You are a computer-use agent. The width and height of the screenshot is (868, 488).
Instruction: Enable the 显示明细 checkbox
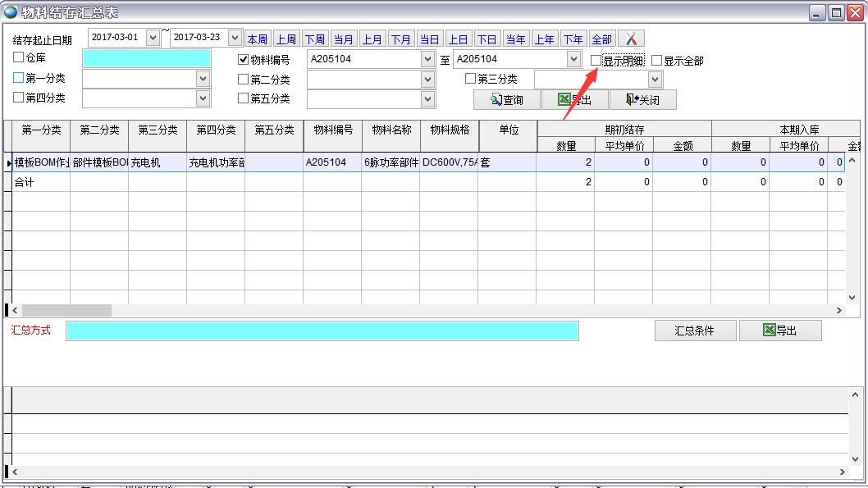click(596, 61)
